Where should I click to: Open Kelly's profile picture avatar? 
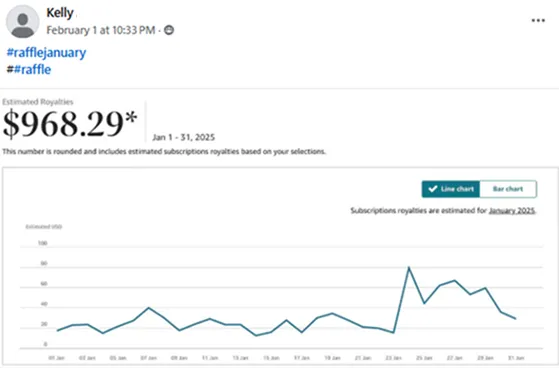click(x=22, y=21)
